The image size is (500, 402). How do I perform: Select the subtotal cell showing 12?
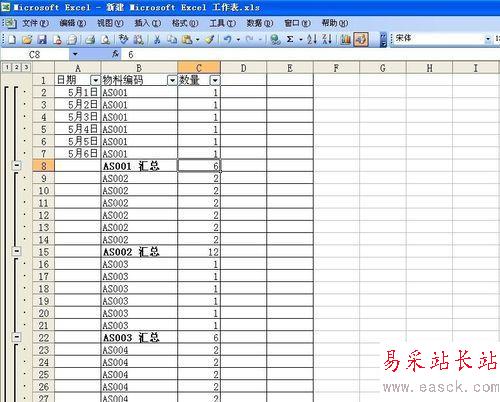pyautogui.click(x=199, y=252)
